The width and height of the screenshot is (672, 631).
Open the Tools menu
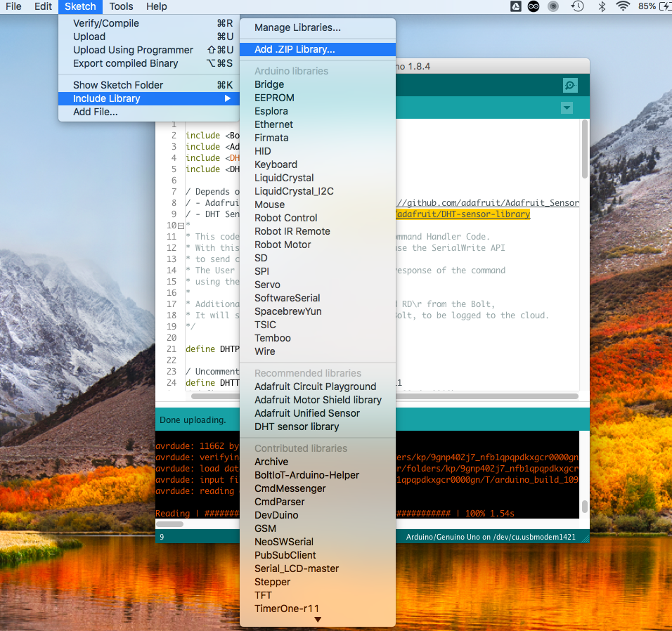point(121,6)
